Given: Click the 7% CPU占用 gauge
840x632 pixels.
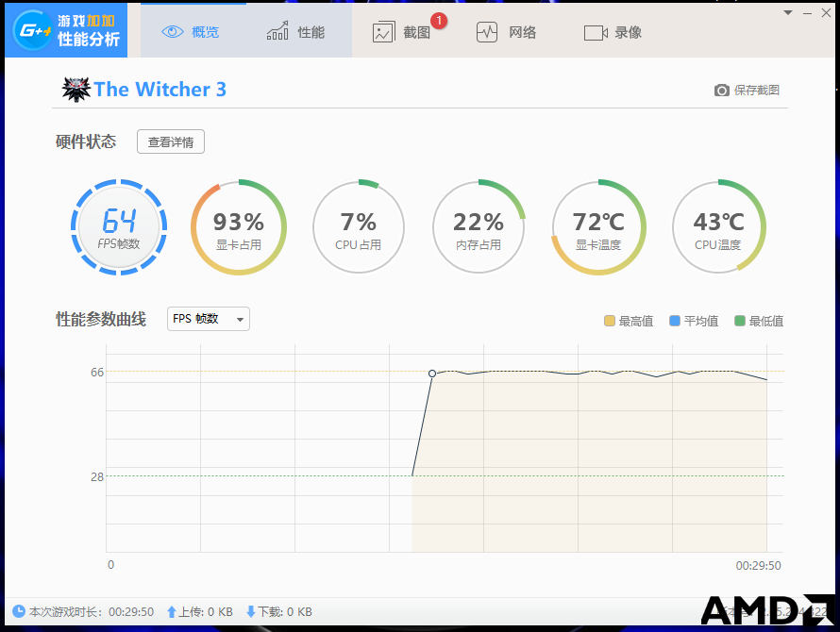Looking at the screenshot, I should coord(359,227).
